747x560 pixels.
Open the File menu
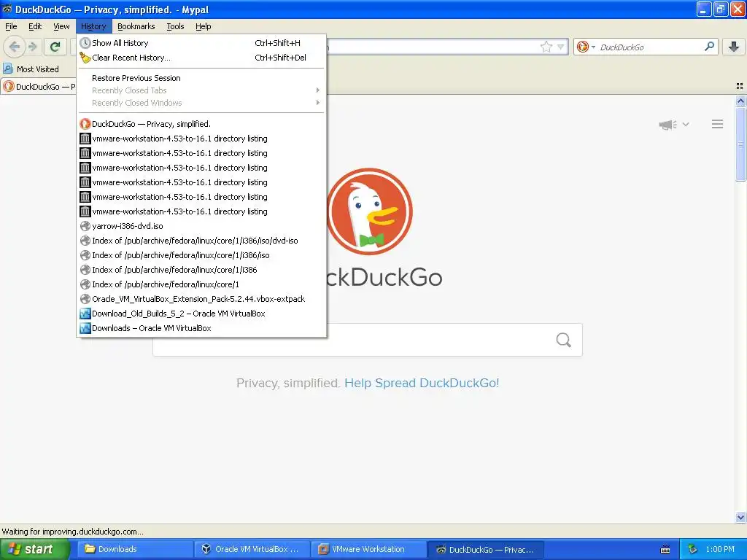(x=11, y=26)
